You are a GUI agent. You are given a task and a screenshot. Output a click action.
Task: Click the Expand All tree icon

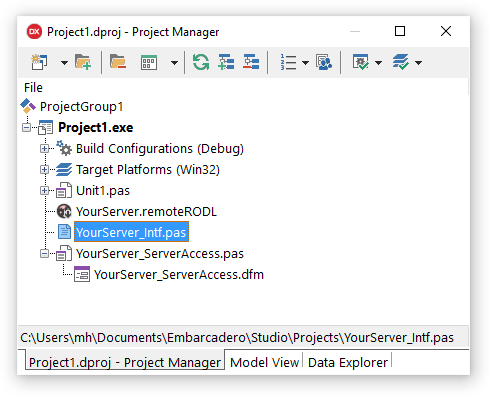click(226, 62)
